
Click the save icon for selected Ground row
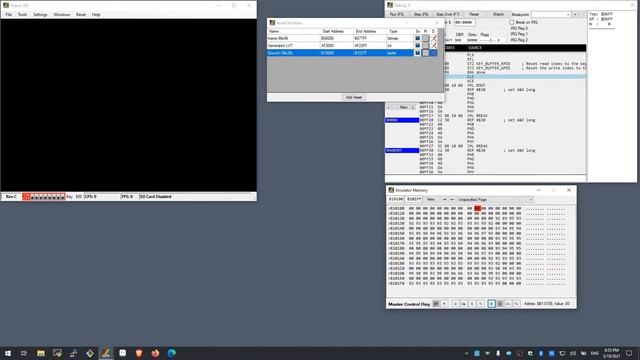click(418, 53)
